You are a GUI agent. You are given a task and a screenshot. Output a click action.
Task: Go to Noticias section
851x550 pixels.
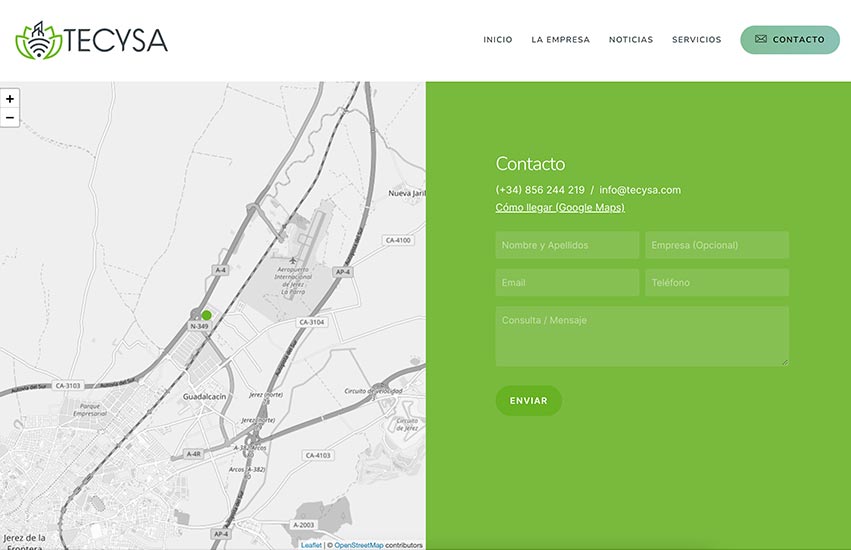631,40
